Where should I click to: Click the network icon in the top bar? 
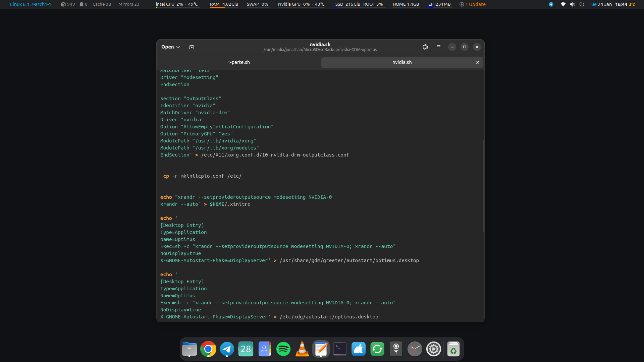click(x=563, y=4)
